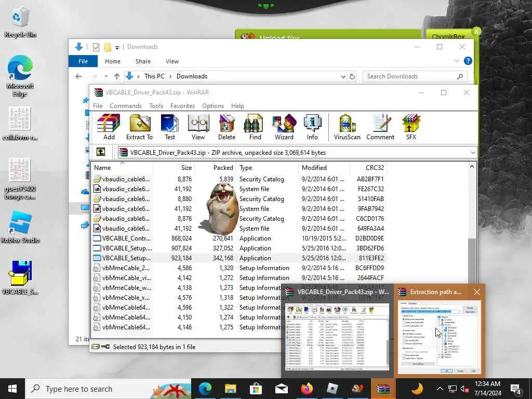Select the vbaudio_cable row with CRC32 AB2BF7F1

(x=239, y=179)
